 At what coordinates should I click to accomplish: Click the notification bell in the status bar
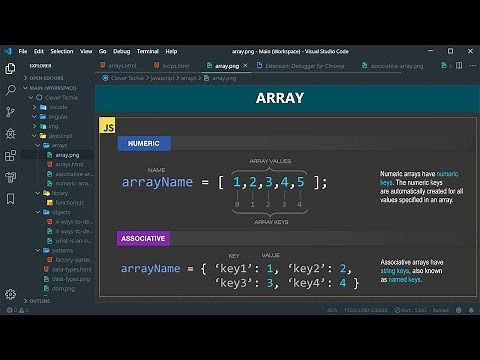(x=471, y=310)
